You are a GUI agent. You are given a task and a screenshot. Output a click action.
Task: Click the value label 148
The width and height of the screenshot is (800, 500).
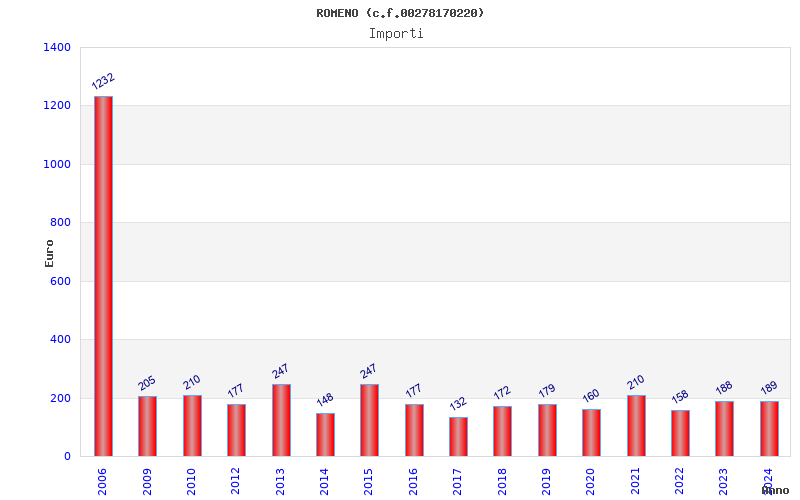[324, 399]
